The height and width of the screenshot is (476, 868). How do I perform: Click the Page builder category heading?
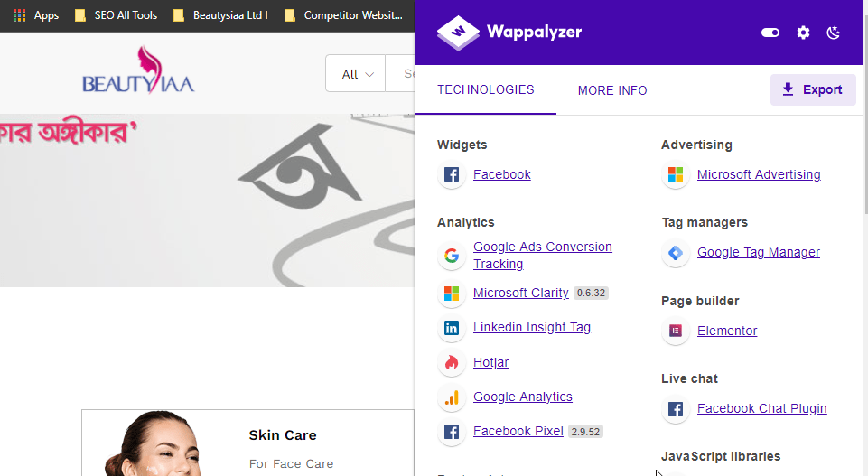(700, 301)
